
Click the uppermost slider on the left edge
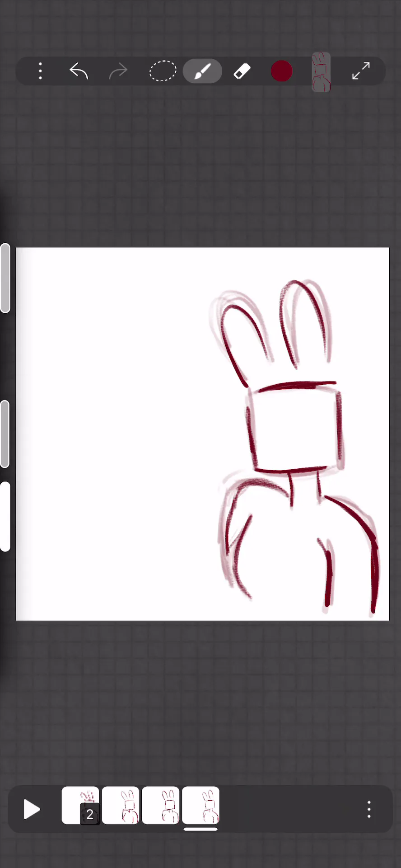click(5, 278)
